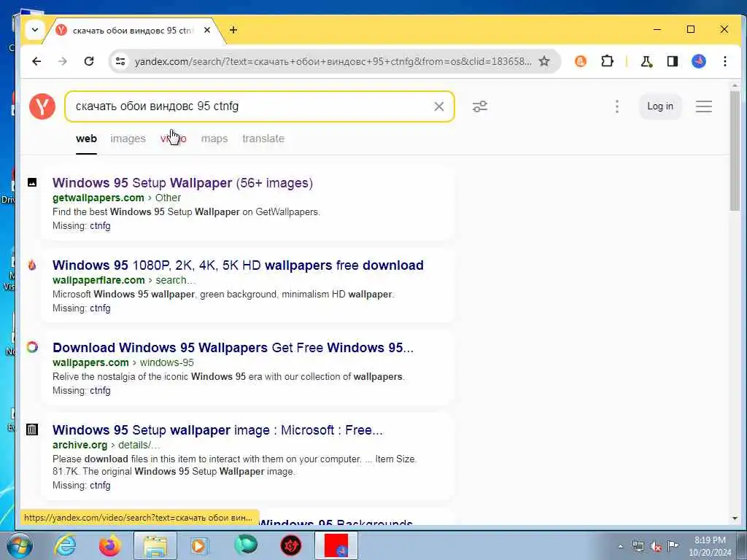Image resolution: width=747 pixels, height=560 pixels.
Task: Open the Chrome profile avatar
Action: pyautogui.click(x=698, y=61)
